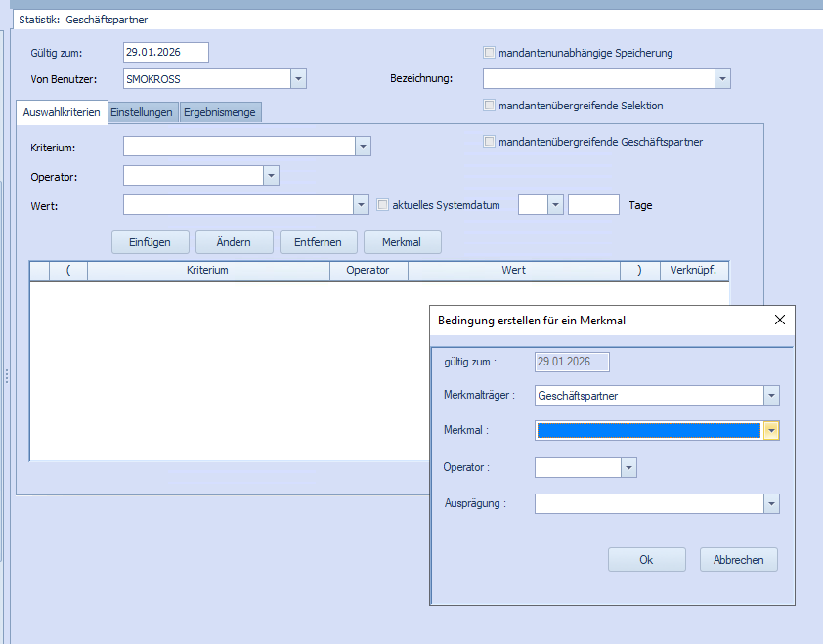
Task: Close the Bedingung erstellen dialog
Action: coord(779,320)
